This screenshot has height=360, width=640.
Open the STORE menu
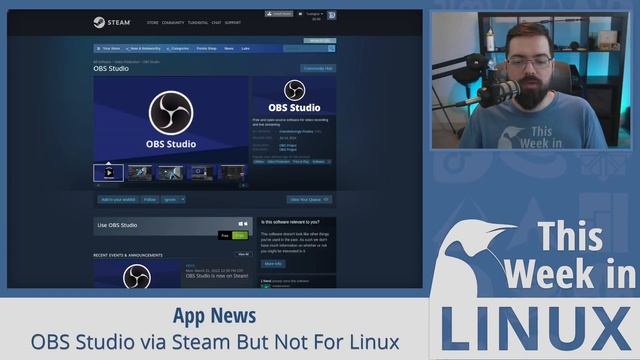[153, 23]
